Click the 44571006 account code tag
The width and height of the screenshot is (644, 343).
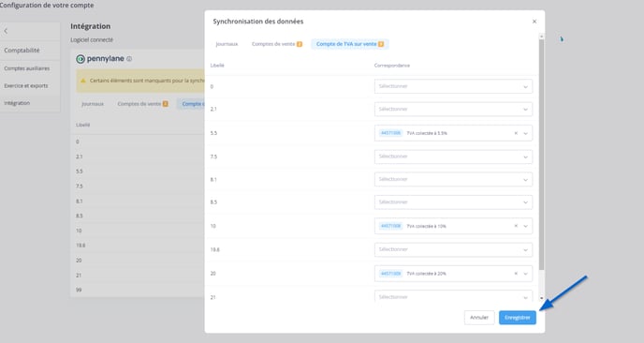390,133
